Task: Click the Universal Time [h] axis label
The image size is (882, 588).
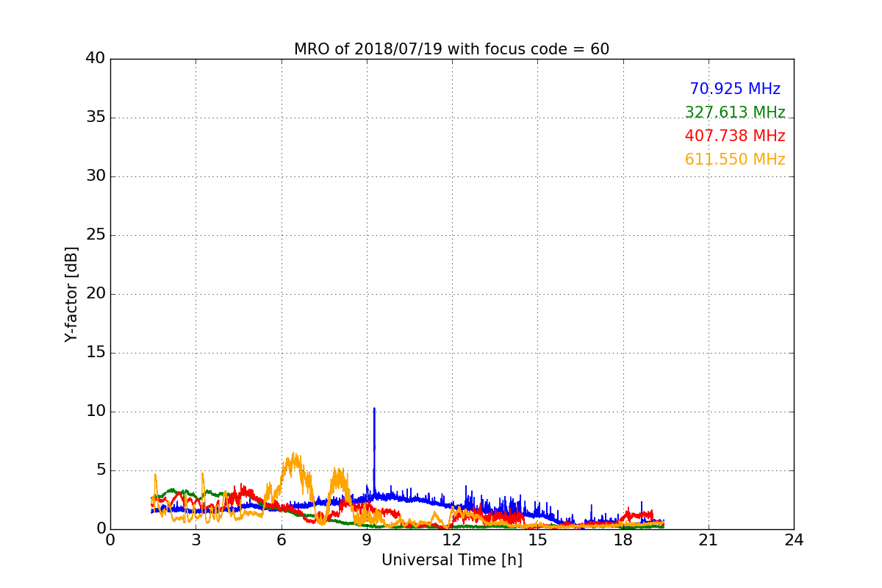Action: tap(451, 560)
